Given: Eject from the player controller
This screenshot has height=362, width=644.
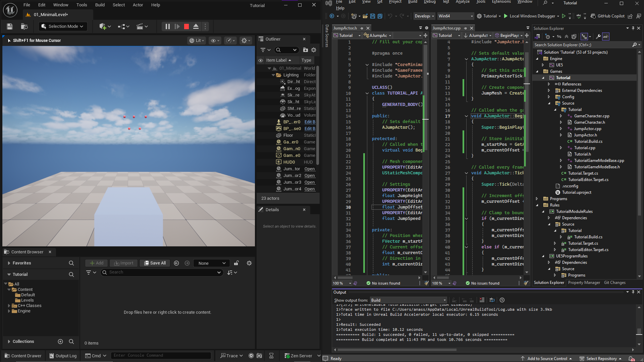Looking at the screenshot, I should pos(196,26).
